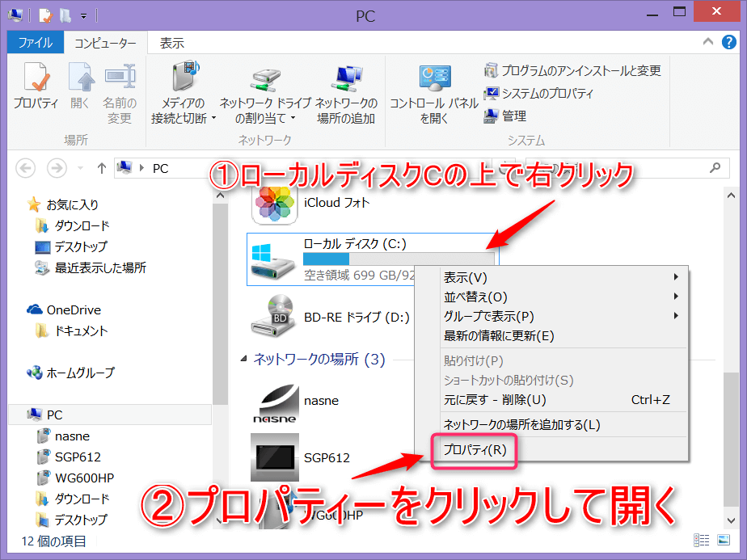Select 最新の情報に更新(E) from context menu
The height and width of the screenshot is (560, 747).
click(499, 335)
